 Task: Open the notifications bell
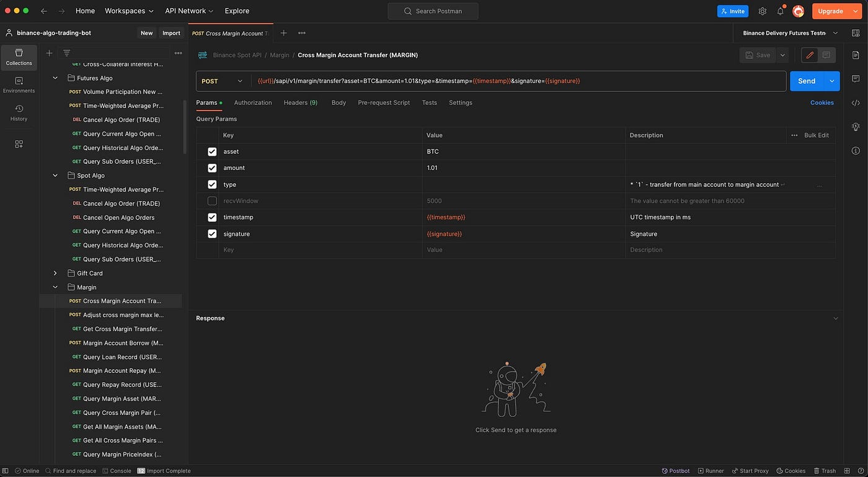tap(781, 11)
